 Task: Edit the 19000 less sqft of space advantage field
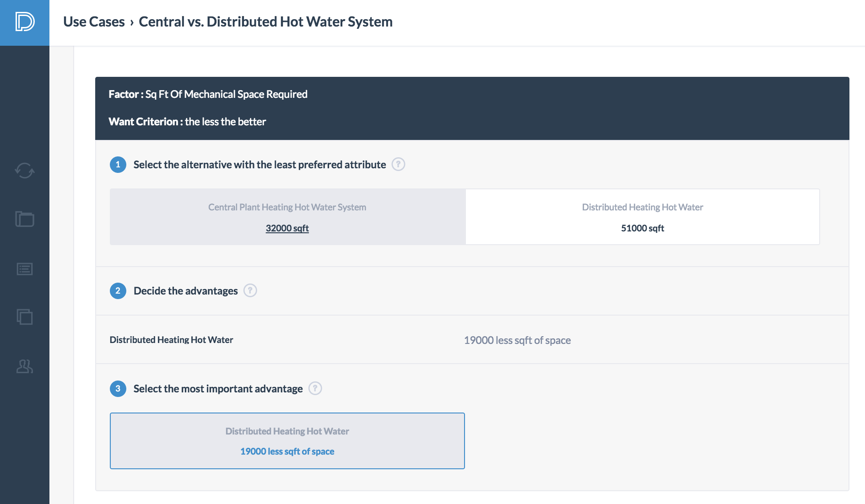point(517,340)
